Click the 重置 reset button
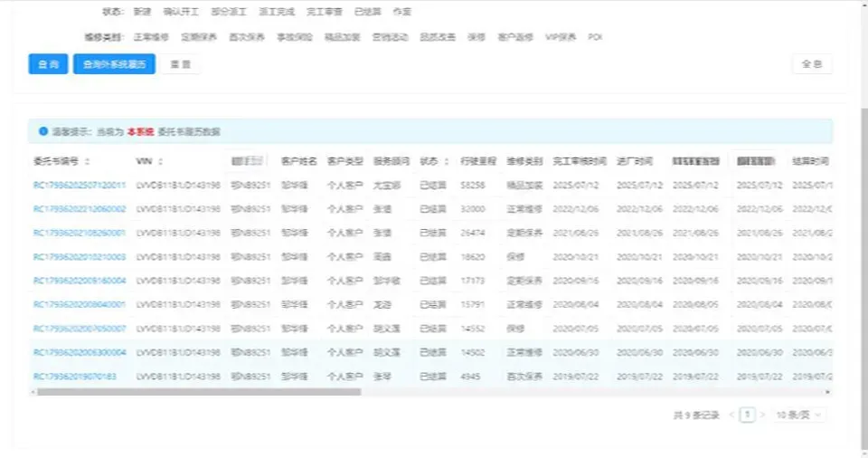Image resolution: width=868 pixels, height=458 pixels. click(180, 63)
